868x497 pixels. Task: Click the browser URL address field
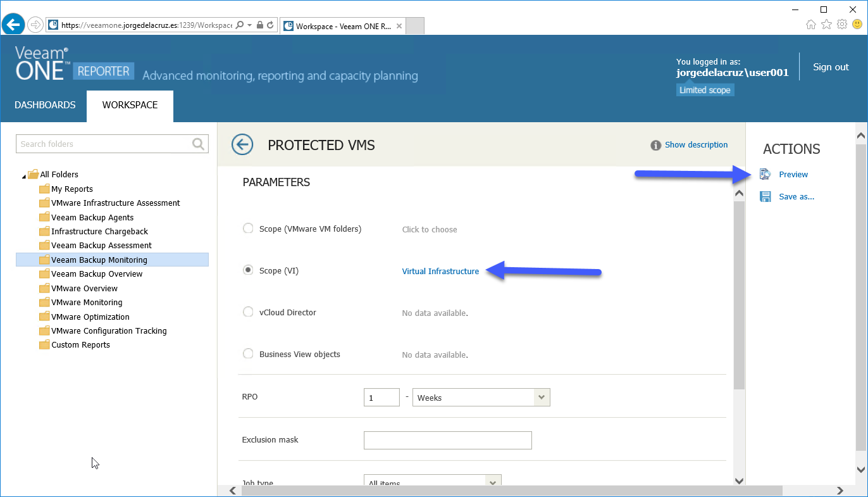pyautogui.click(x=146, y=25)
